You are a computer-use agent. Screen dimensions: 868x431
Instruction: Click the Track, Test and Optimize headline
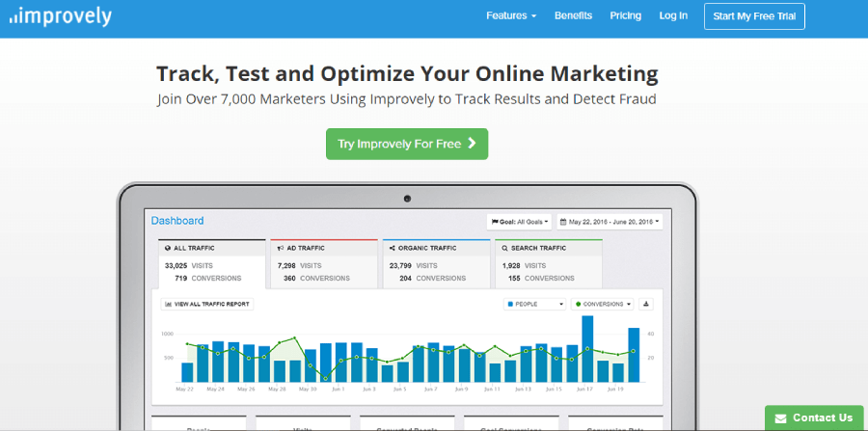click(x=407, y=73)
